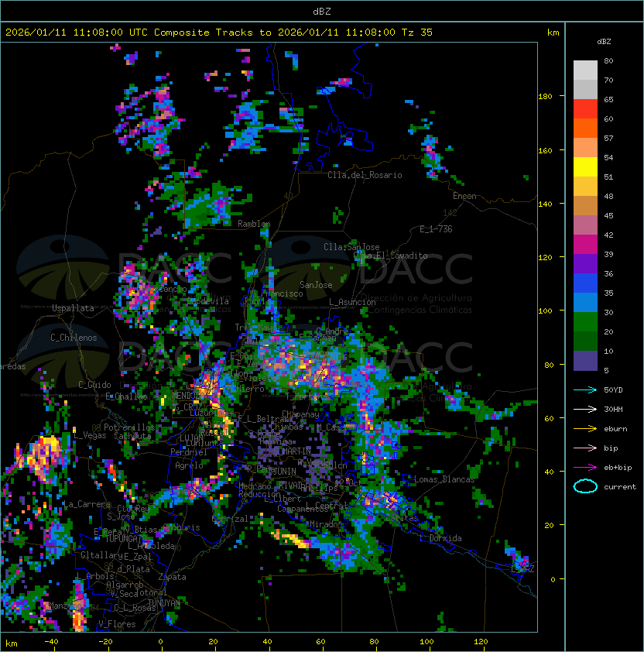644x652 pixels.
Task: Click the 'E_1-736' map label
Action: 436,229
